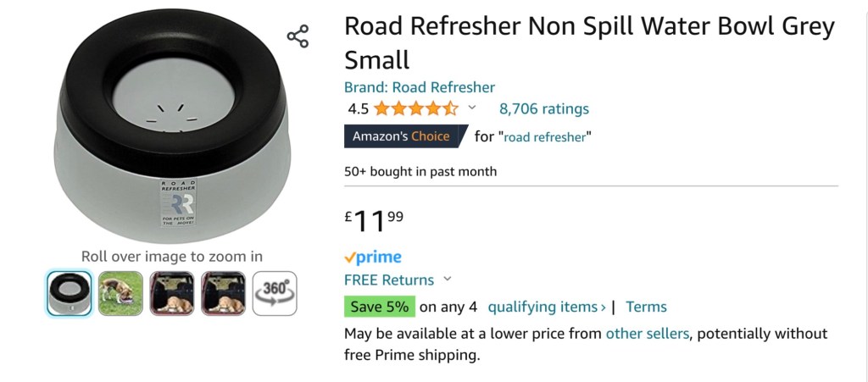Screen dimensions: 868x382
Task: Click the Prime logo
Action: point(373,257)
